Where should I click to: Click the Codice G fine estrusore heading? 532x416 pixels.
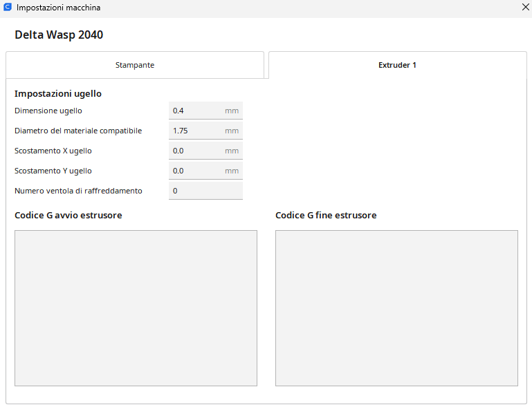326,216
